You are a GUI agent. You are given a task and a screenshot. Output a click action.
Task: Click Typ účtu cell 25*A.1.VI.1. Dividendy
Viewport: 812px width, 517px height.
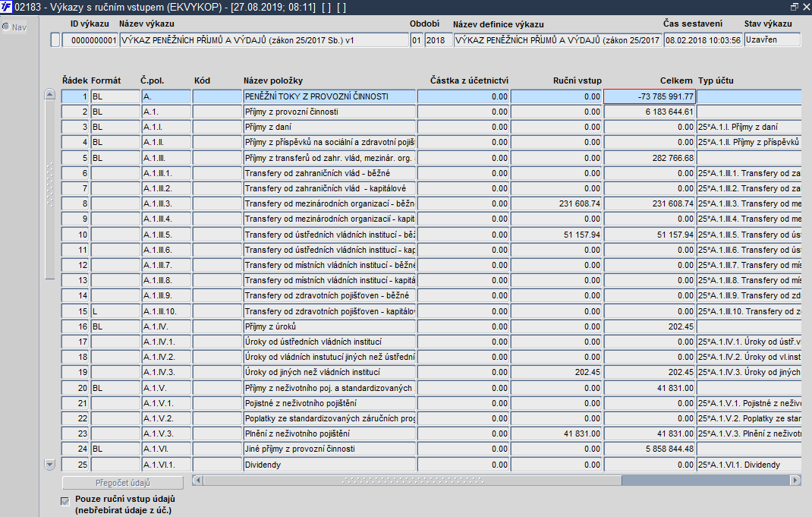[x=749, y=465]
